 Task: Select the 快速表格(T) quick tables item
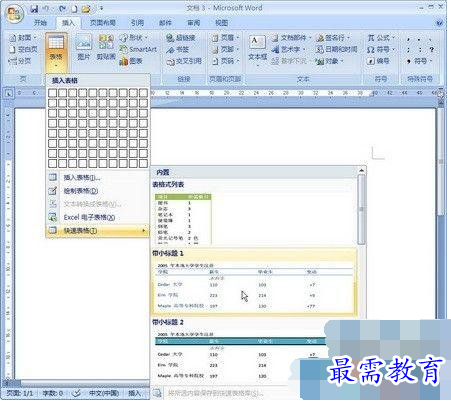[97, 230]
